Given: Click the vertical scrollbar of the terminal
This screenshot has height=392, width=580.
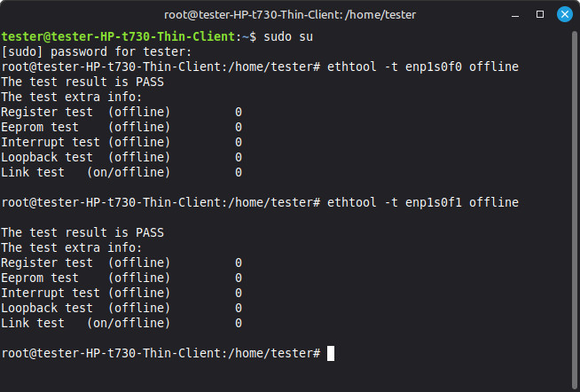Looking at the screenshot, I should (575, 209).
